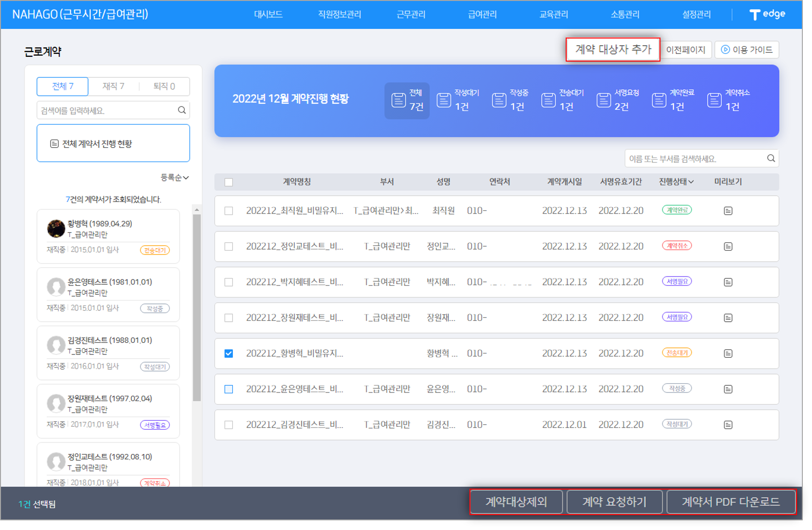Toggle select-all checkbox in table header
Screen dimensions: 812x530
tap(228, 182)
